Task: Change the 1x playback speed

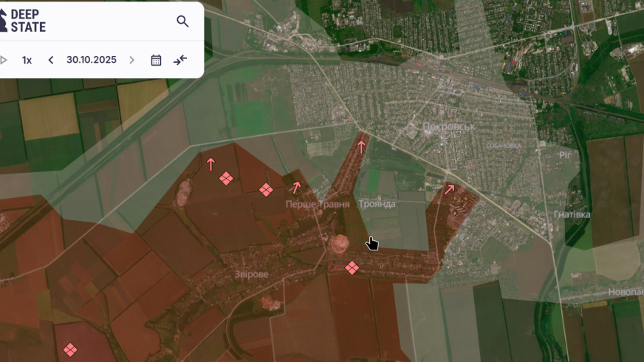Action: [27, 60]
